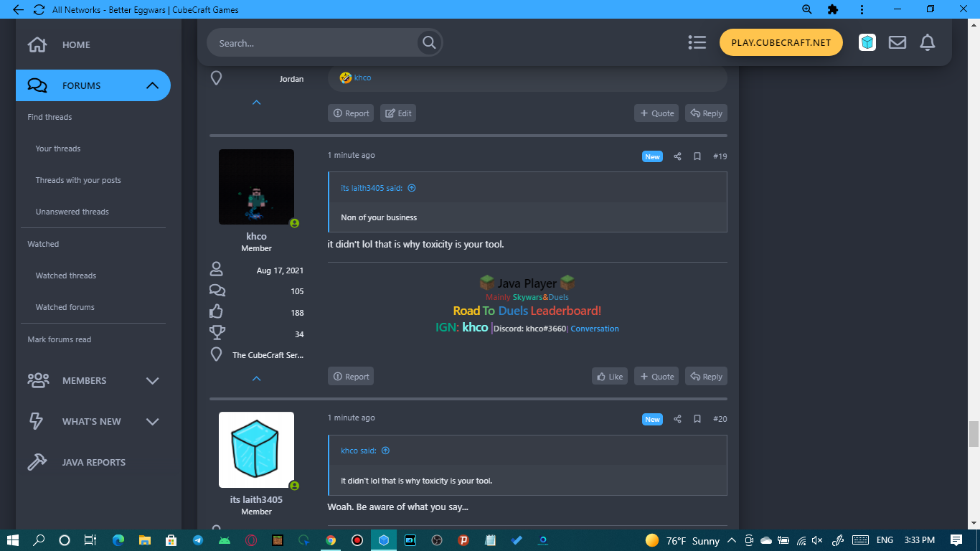This screenshot has height=551, width=980.
Task: Open the inbox envelope icon
Action: click(897, 42)
